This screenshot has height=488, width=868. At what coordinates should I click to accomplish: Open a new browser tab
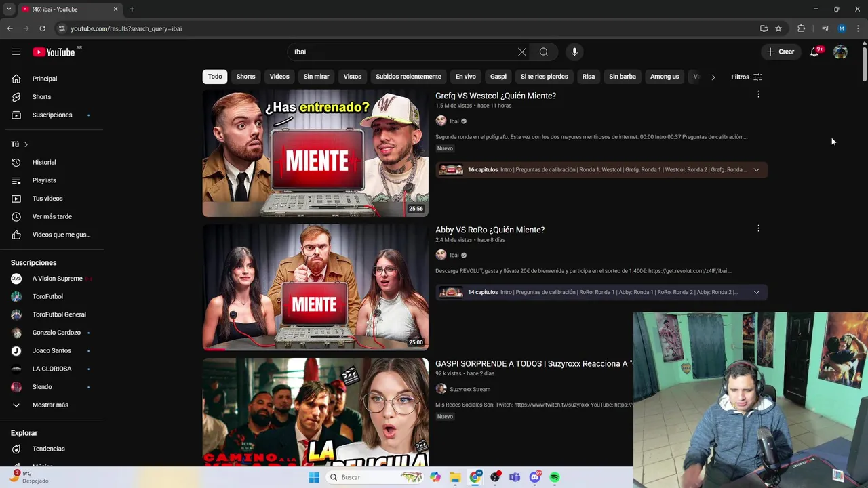tap(132, 9)
